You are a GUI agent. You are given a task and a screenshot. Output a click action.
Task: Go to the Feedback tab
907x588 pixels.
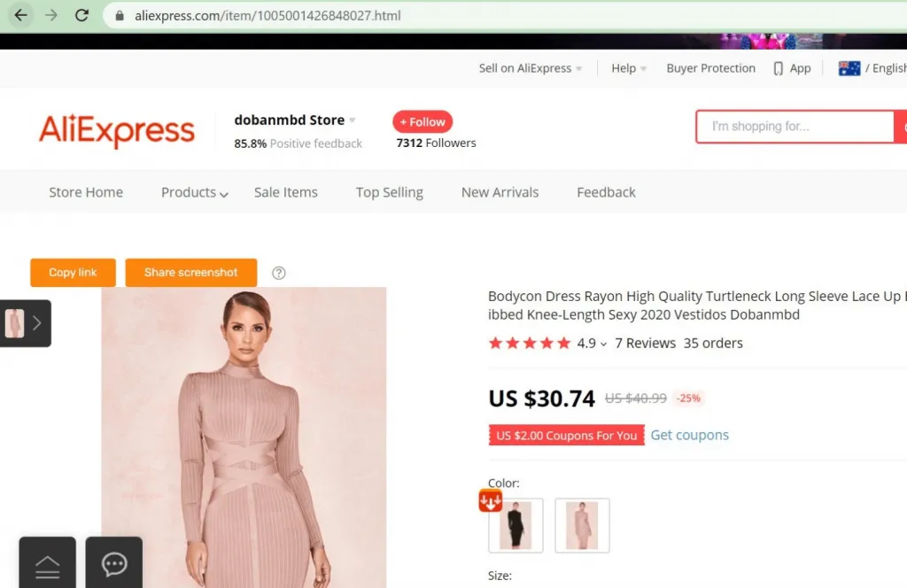[x=606, y=192]
